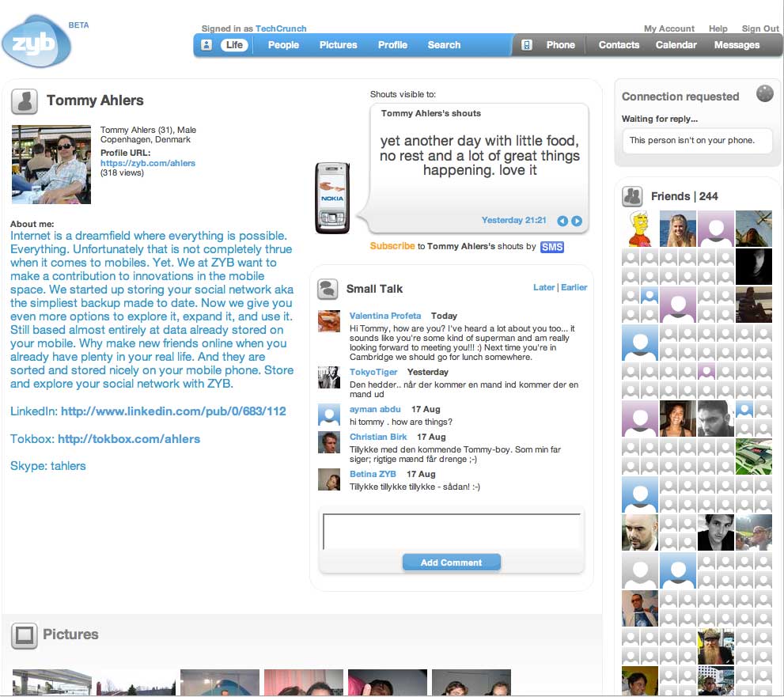Open the tokbox.com/ahlers link
Image resolution: width=784 pixels, height=697 pixels.
click(129, 439)
